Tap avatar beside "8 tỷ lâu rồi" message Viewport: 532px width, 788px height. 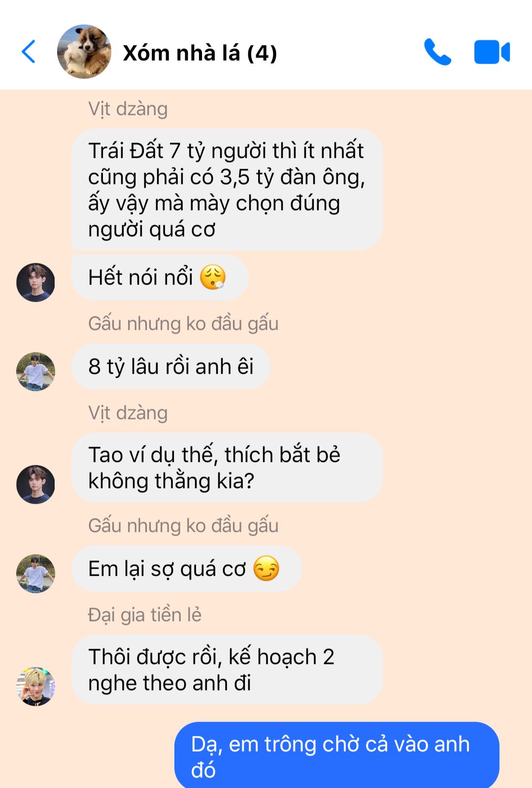point(35,372)
